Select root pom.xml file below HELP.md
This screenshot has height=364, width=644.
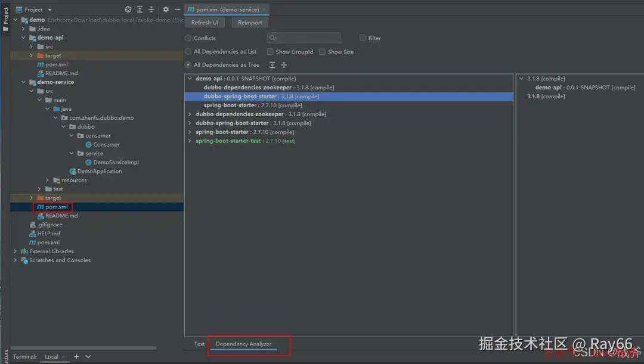click(x=48, y=242)
